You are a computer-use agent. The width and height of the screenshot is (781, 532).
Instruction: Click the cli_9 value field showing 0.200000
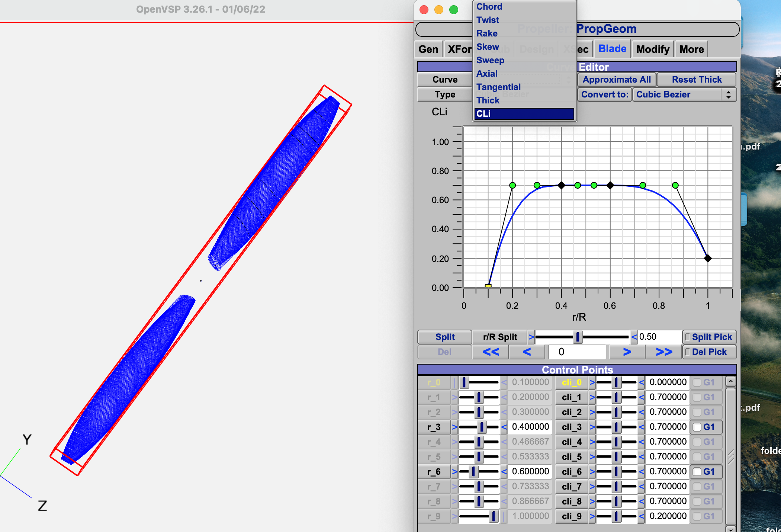(x=668, y=516)
